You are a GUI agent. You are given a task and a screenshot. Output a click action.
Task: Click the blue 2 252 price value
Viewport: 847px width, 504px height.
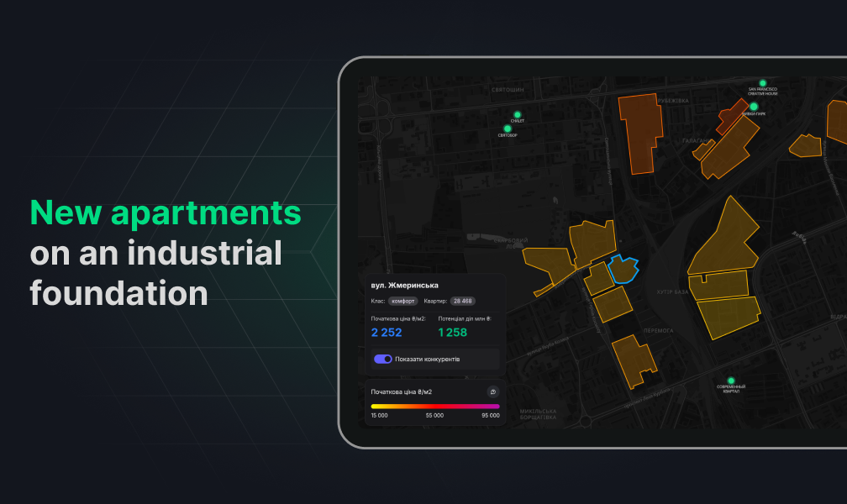tap(387, 333)
